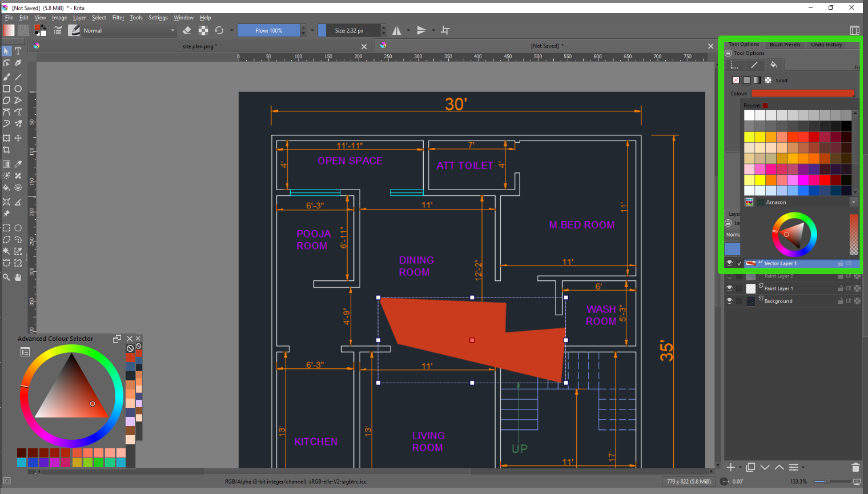Close the Advanced Colour Selector panel

coord(130,339)
